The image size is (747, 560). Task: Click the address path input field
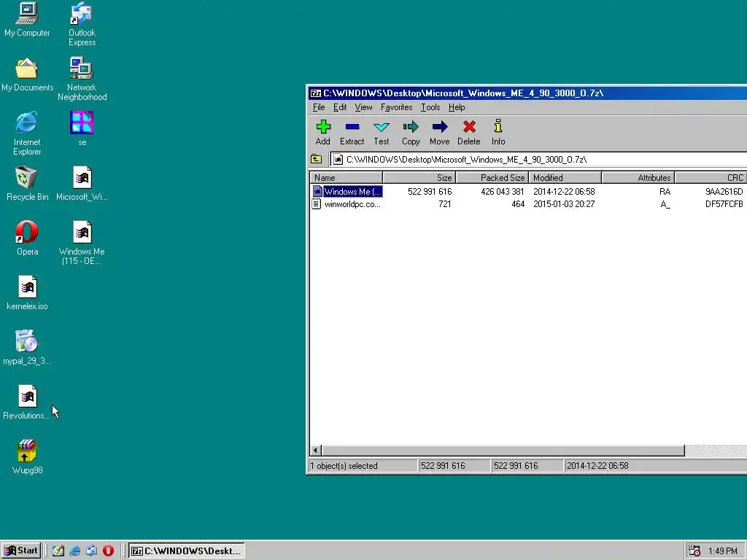[x=538, y=159]
